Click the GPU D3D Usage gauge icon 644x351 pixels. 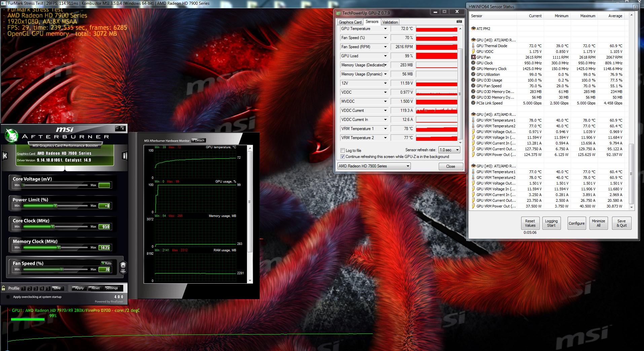473,80
